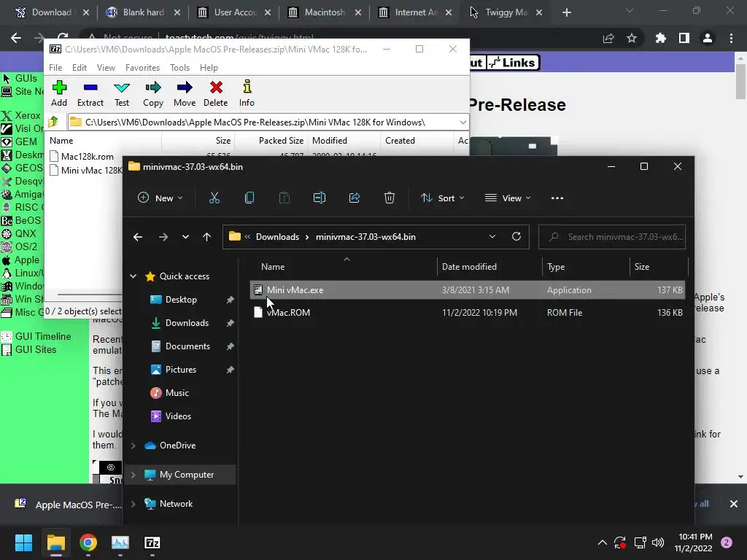Click the 7-Zip Delete icon
The image size is (747, 560).
pyautogui.click(x=216, y=87)
